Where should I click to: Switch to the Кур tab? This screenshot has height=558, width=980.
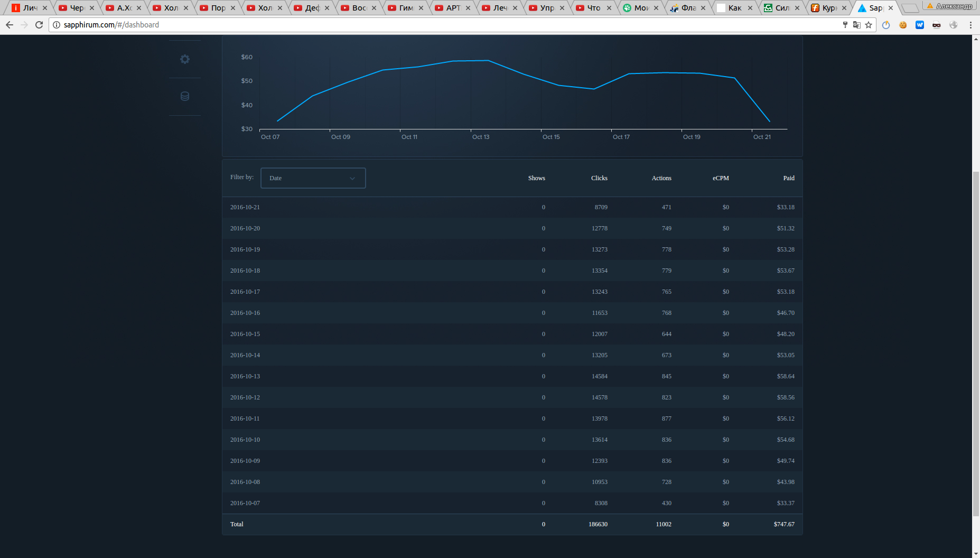(x=829, y=8)
